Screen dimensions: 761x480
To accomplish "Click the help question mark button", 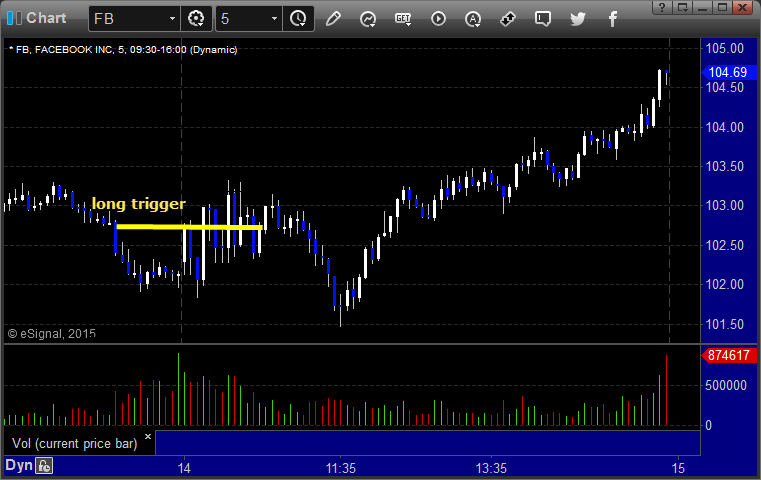I will point(662,7).
